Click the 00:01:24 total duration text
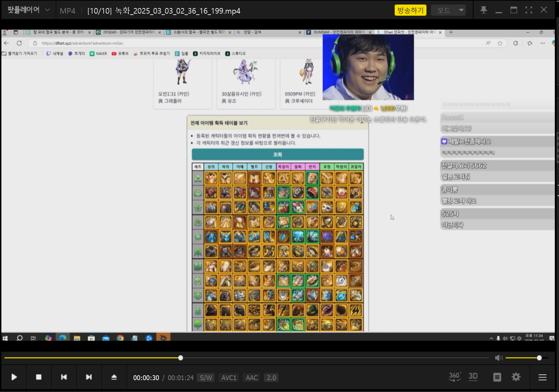 181,378
